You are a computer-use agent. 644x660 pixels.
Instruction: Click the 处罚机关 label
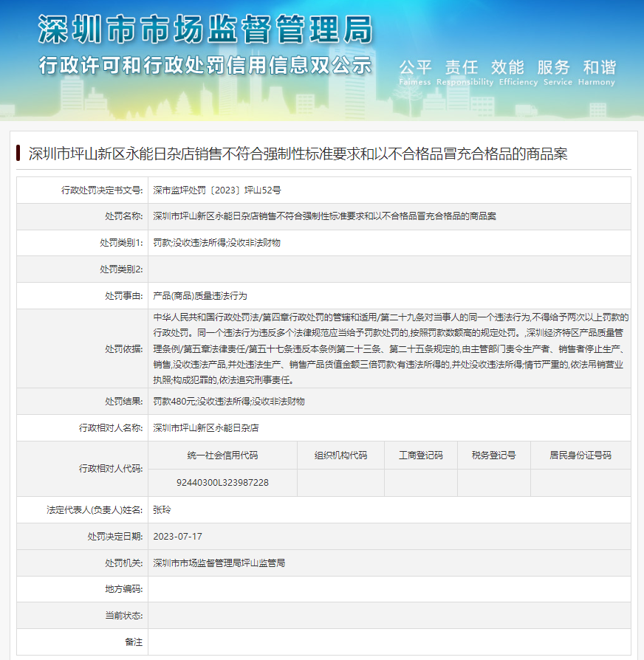point(124,563)
